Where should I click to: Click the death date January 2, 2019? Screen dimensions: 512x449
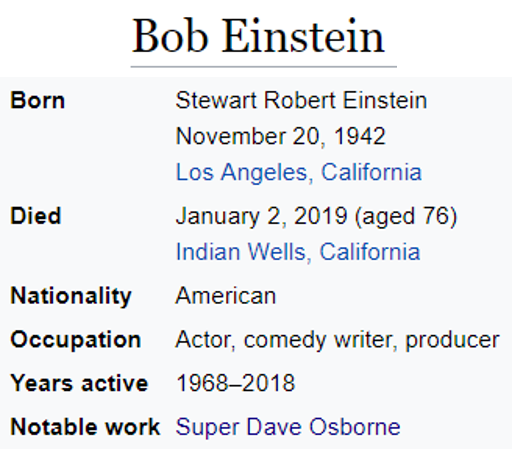click(x=262, y=216)
